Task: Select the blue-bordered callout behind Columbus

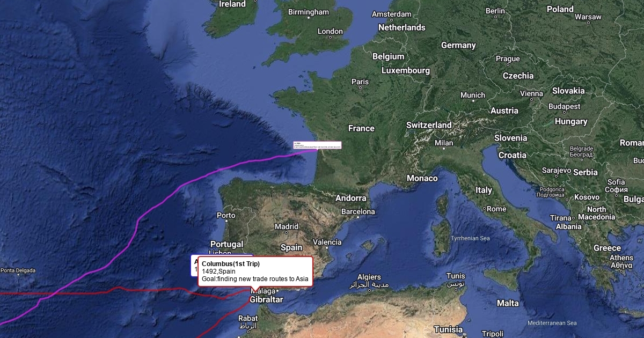Action: click(194, 265)
